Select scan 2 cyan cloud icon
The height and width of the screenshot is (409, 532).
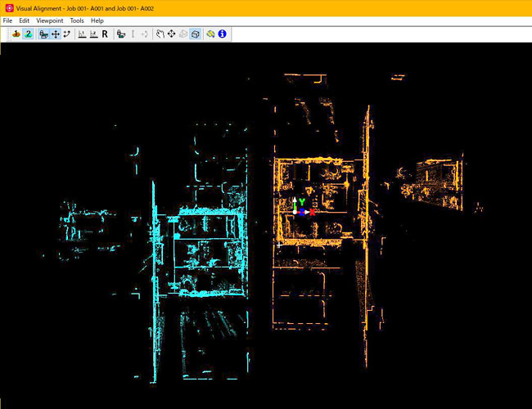(29, 34)
